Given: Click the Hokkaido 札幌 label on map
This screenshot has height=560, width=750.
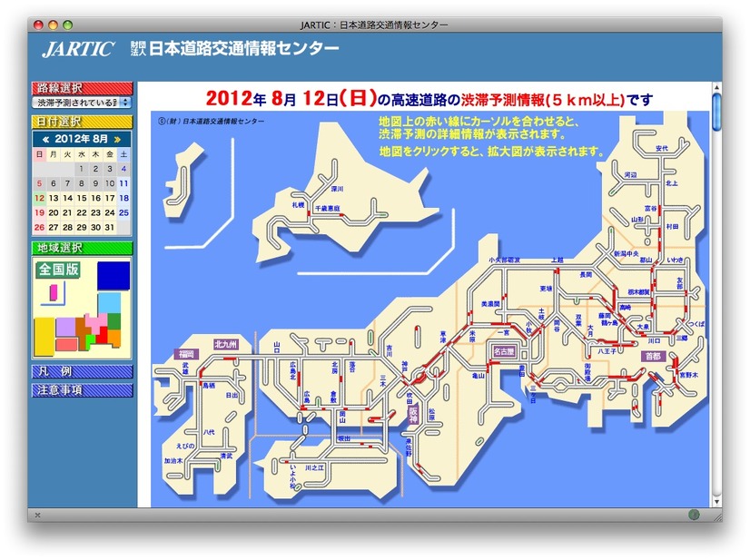Looking at the screenshot, I should (298, 205).
